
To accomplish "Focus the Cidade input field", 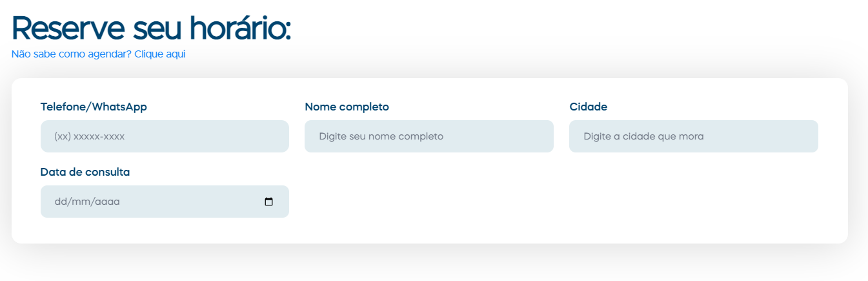I will [693, 136].
